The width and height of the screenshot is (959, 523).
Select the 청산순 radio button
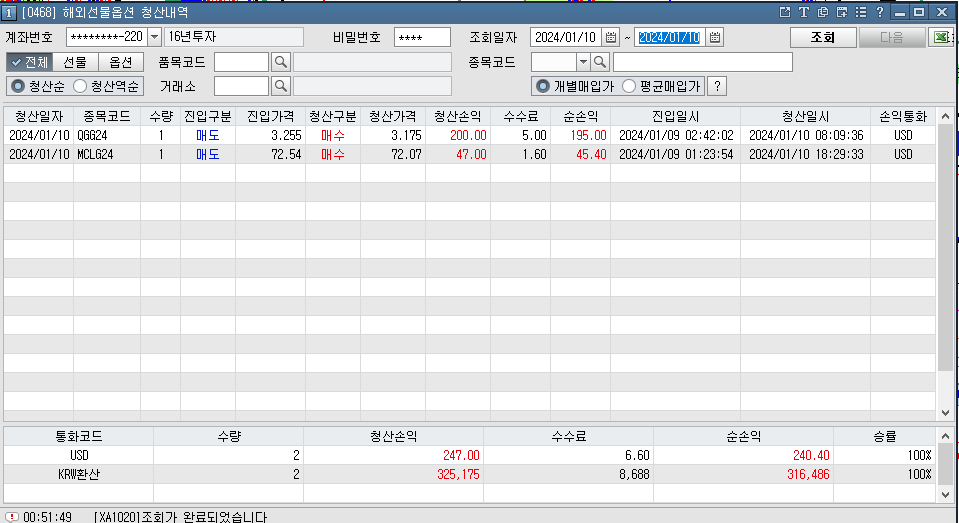pos(18,86)
